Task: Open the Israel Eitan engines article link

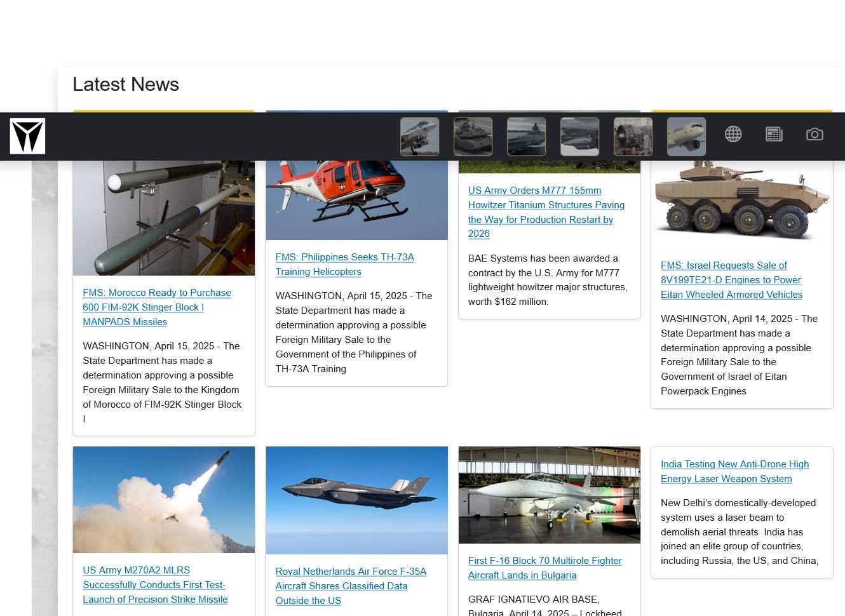Action: tap(731, 280)
